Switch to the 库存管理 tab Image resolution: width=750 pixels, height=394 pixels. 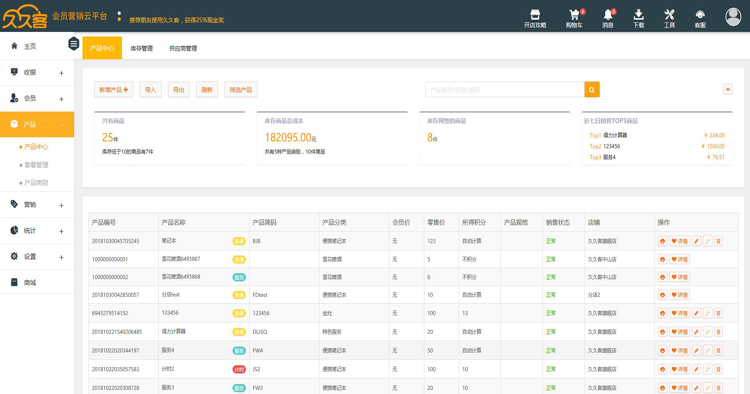(142, 48)
